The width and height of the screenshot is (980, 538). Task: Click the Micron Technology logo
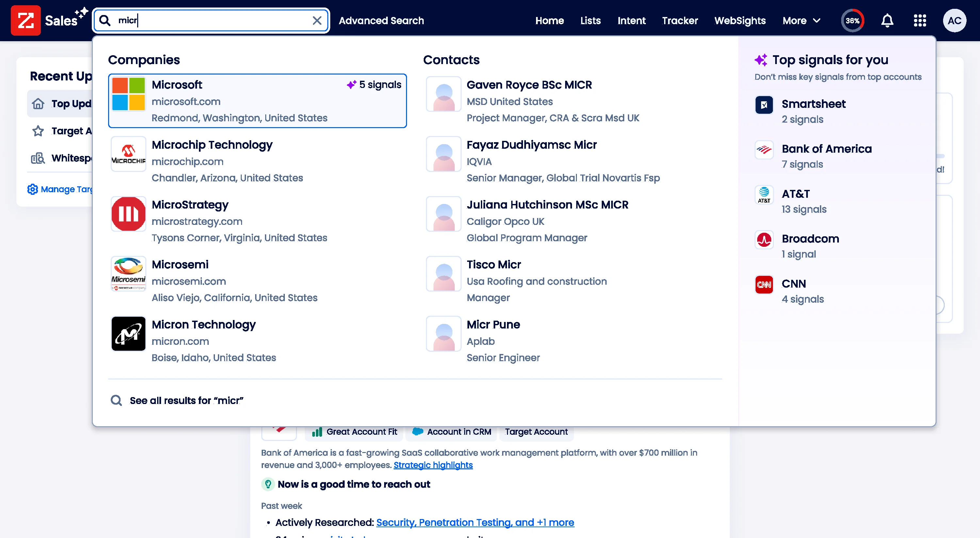click(x=128, y=333)
